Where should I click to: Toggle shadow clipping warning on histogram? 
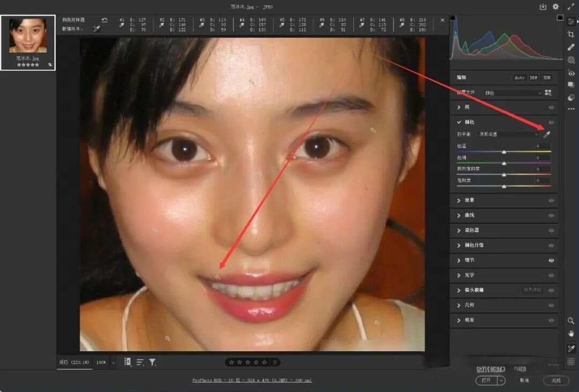tap(452, 18)
